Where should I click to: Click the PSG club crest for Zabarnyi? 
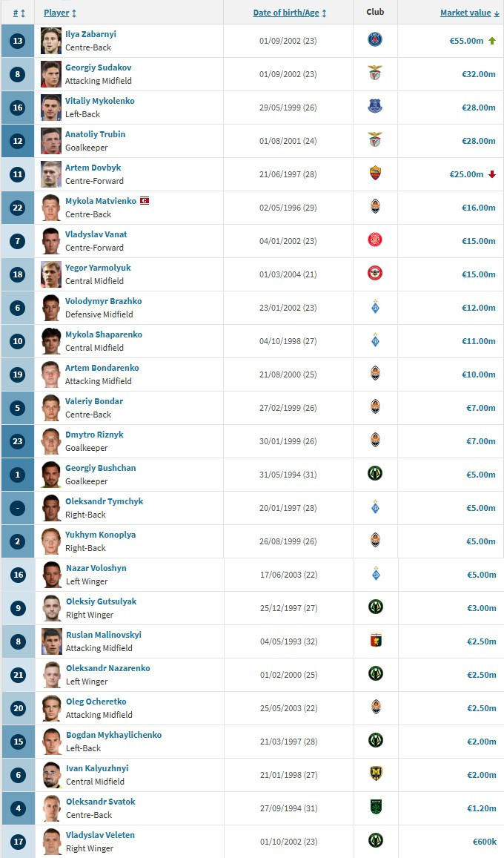[375, 40]
